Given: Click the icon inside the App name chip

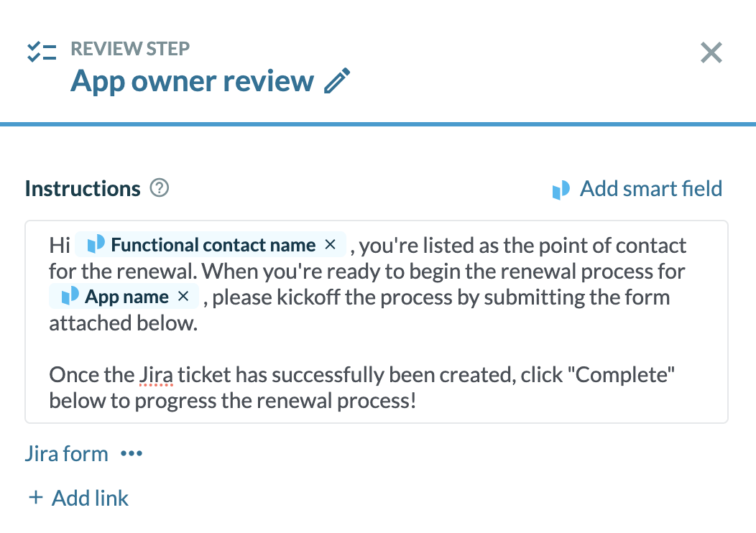Looking at the screenshot, I should tap(70, 297).
